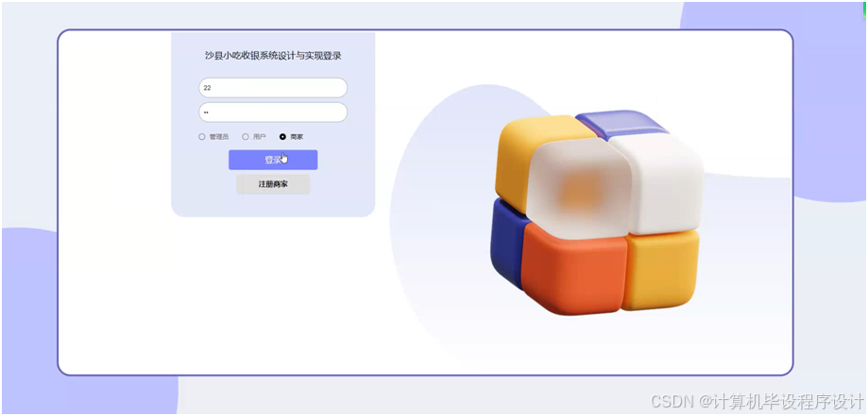868x416 pixels.
Task: Click the frosted glass front cube block
Action: [x=578, y=189]
